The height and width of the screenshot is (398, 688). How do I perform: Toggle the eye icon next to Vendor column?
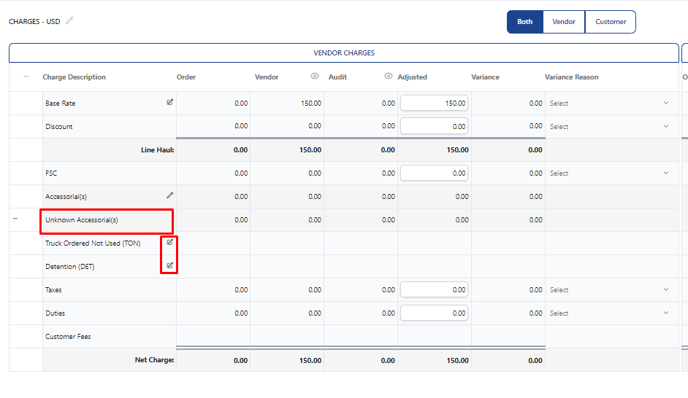tap(315, 76)
